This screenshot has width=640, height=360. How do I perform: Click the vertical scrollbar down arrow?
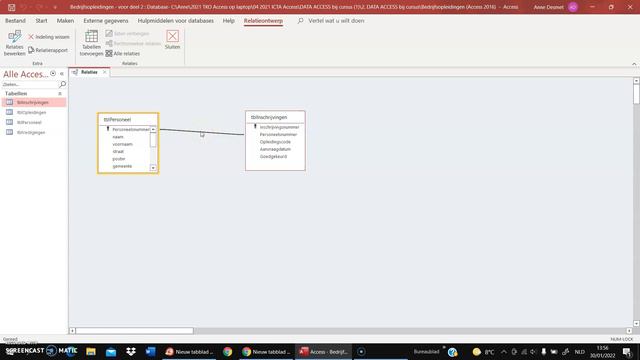636,324
